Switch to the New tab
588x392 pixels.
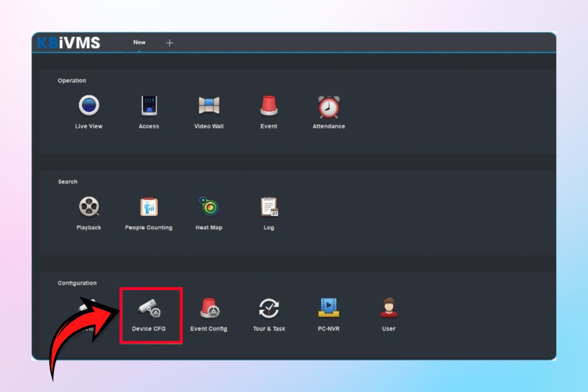click(139, 43)
